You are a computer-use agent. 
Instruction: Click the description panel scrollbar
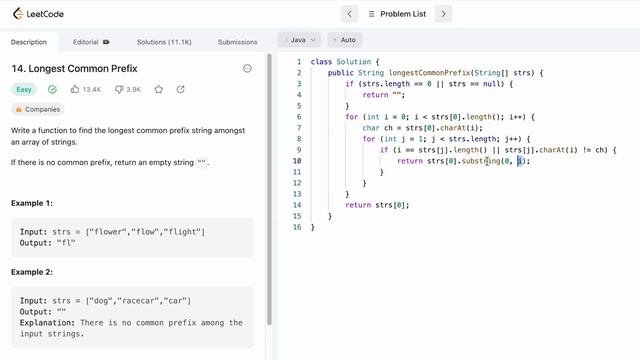[269, 190]
